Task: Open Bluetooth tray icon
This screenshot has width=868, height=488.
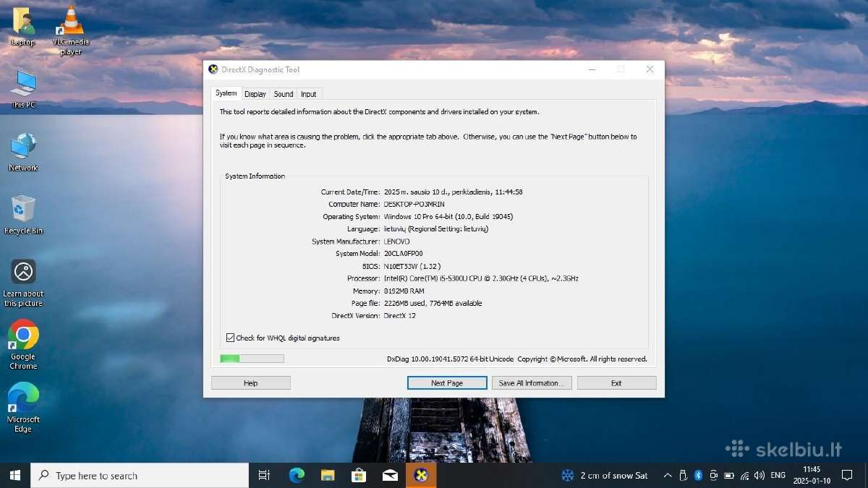Action: (698, 475)
